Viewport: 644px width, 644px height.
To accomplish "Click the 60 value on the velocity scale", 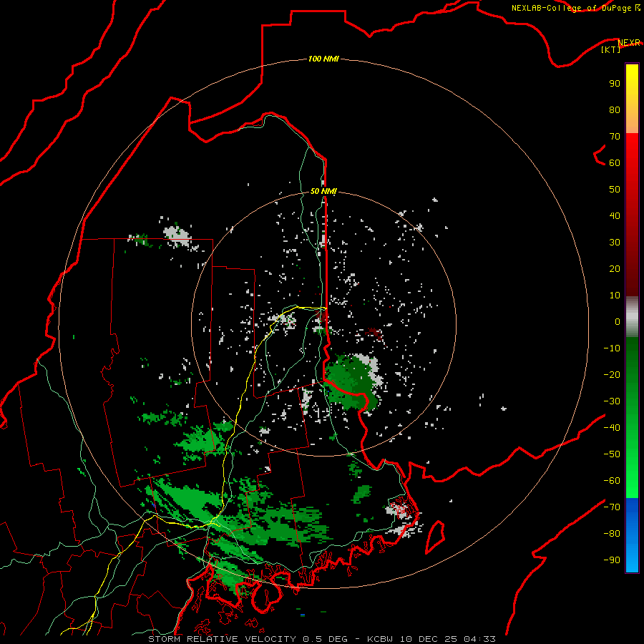I will 615,162.
